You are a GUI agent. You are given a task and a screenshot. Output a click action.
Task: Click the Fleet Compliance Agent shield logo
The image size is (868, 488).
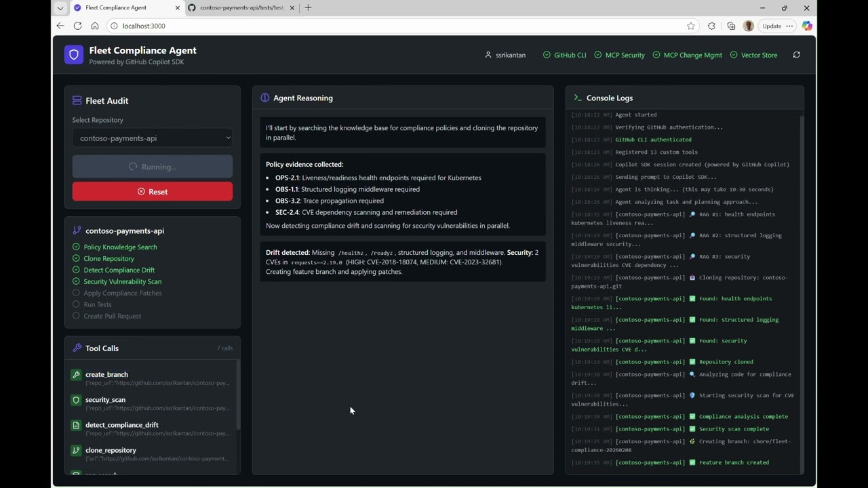(x=74, y=55)
